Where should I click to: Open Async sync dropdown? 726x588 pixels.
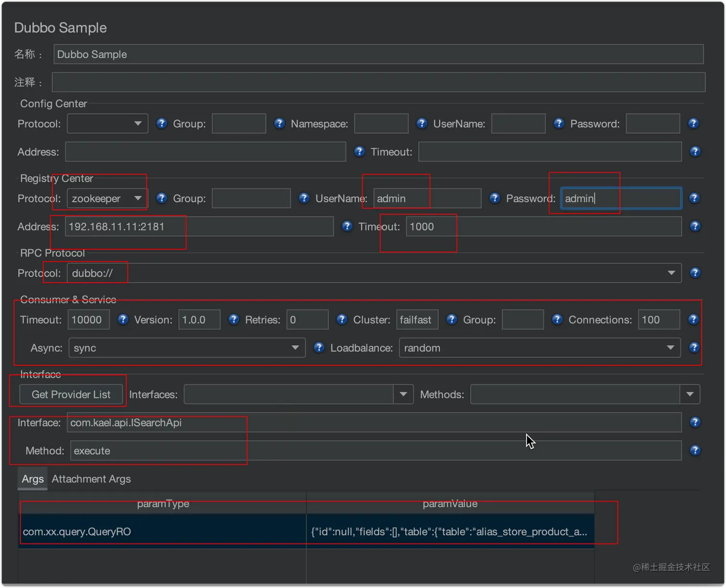click(x=187, y=348)
